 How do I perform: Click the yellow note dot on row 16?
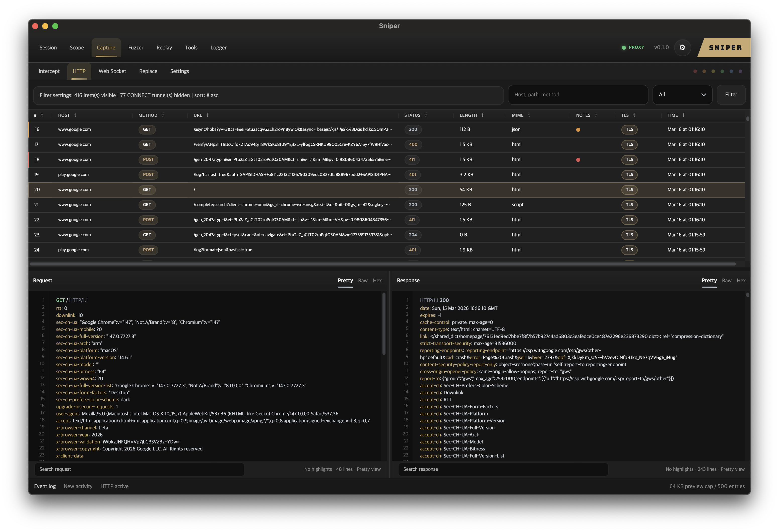pos(578,130)
